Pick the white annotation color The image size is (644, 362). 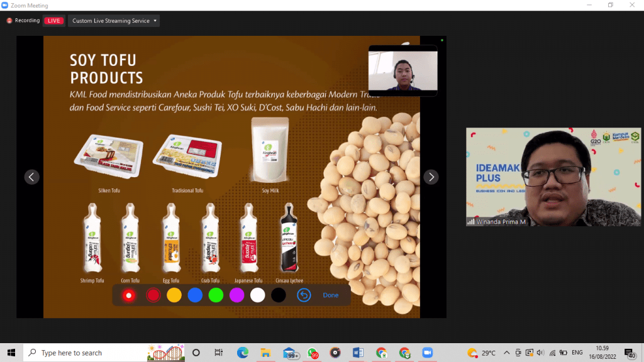pos(257,295)
